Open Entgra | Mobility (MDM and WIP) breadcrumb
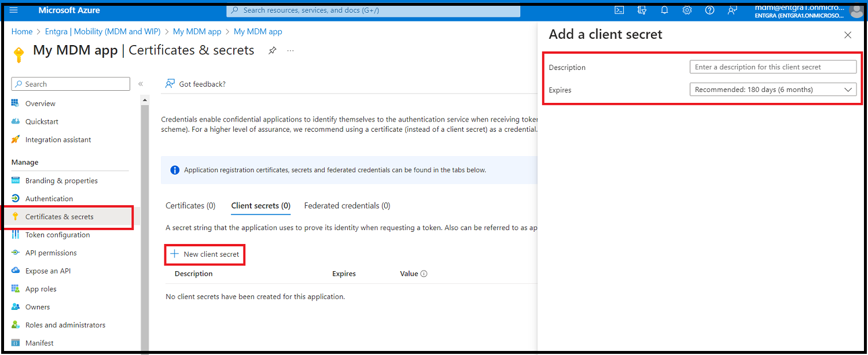The width and height of the screenshot is (868, 355). [x=104, y=32]
